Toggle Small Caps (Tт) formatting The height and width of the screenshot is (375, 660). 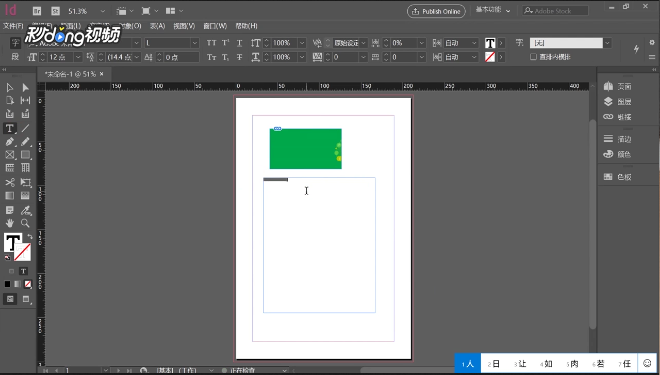(x=211, y=57)
